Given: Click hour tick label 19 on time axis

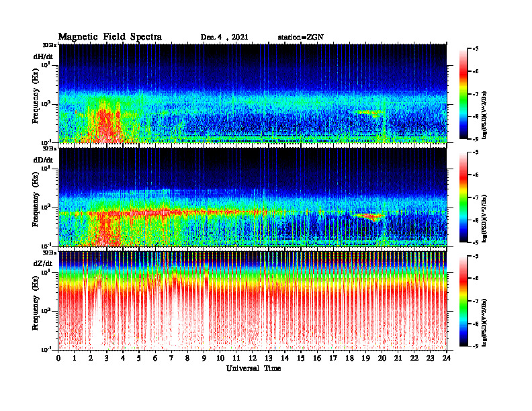Looking at the screenshot, I should coord(365,358).
